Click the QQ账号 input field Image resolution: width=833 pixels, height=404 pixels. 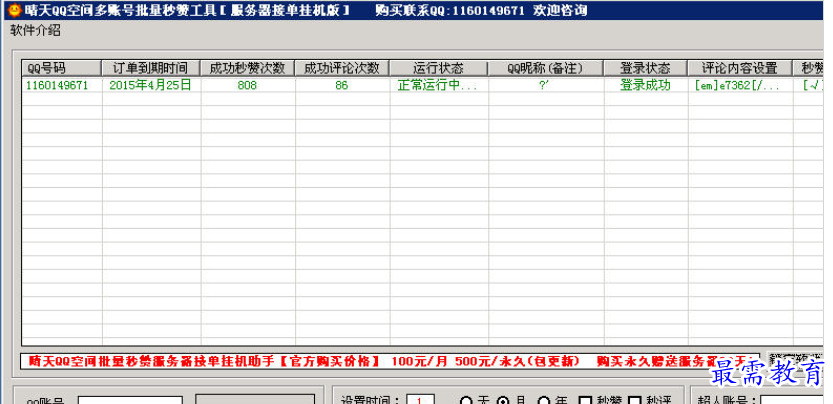click(x=130, y=400)
